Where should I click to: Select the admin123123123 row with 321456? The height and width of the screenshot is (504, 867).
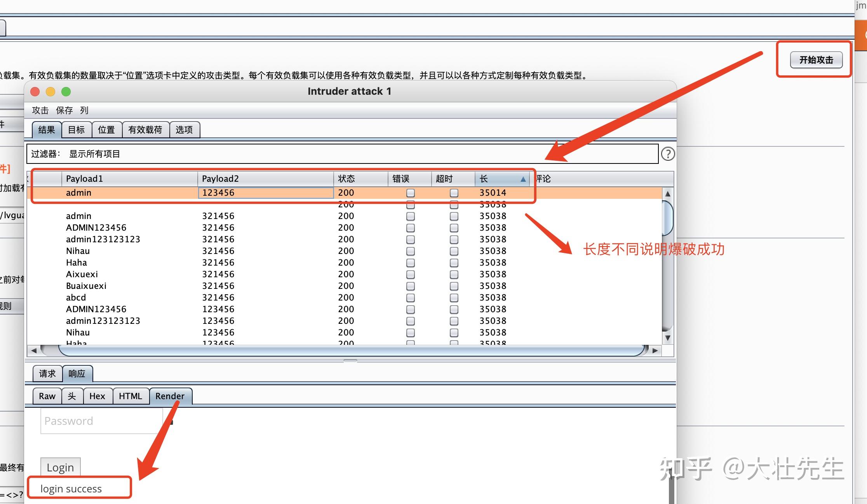pos(344,240)
